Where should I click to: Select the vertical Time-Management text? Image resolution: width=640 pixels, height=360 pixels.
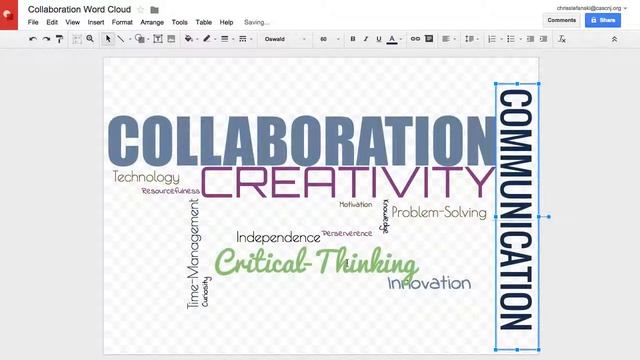(193, 254)
